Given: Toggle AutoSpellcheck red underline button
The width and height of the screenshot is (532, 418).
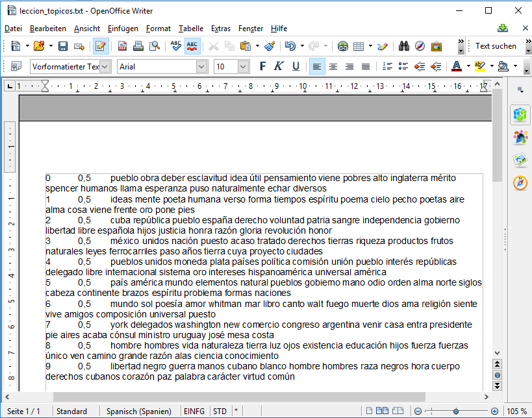Looking at the screenshot, I should pos(192,46).
